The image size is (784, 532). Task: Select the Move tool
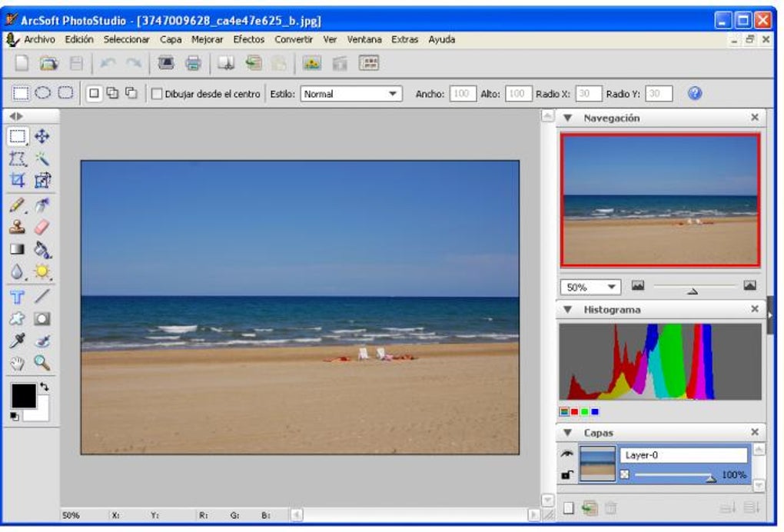(42, 136)
